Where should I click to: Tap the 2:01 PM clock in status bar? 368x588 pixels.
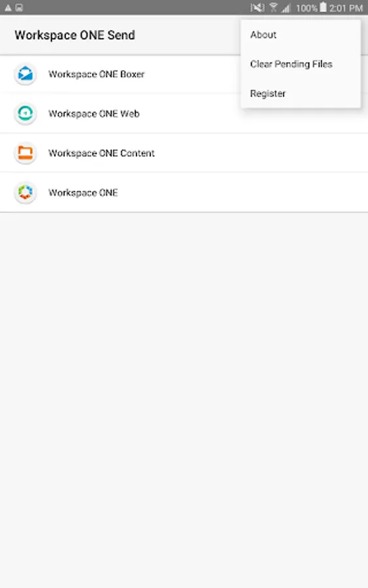346,8
